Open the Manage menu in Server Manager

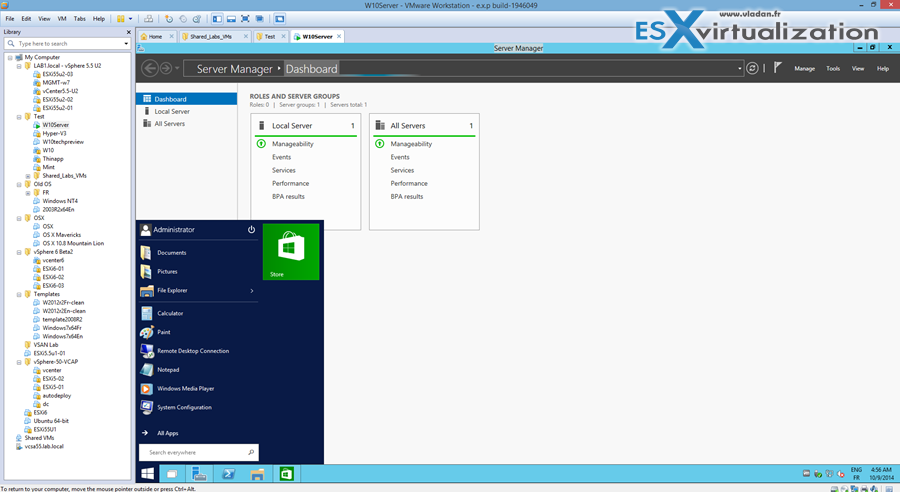804,68
